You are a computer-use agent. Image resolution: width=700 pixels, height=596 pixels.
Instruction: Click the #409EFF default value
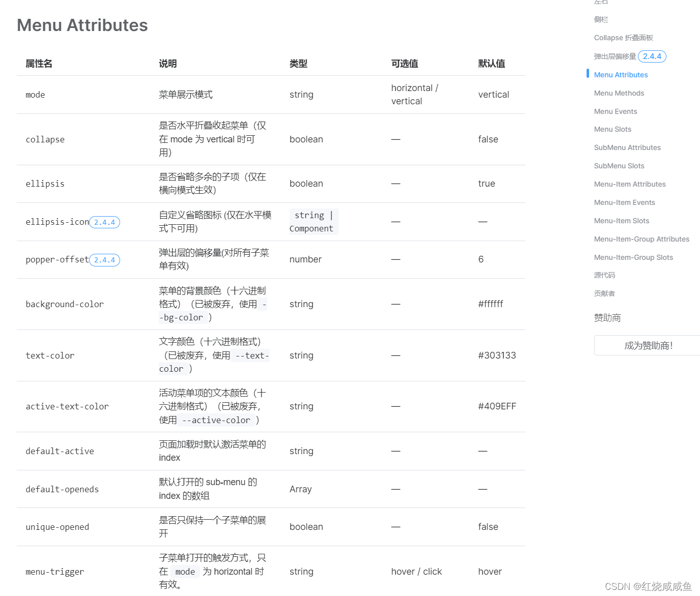coord(497,406)
